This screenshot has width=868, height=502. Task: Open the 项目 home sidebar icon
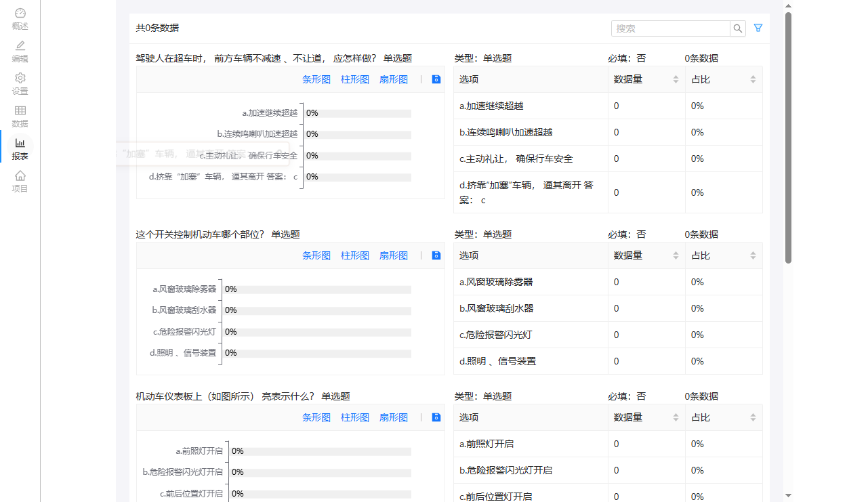coord(20,182)
